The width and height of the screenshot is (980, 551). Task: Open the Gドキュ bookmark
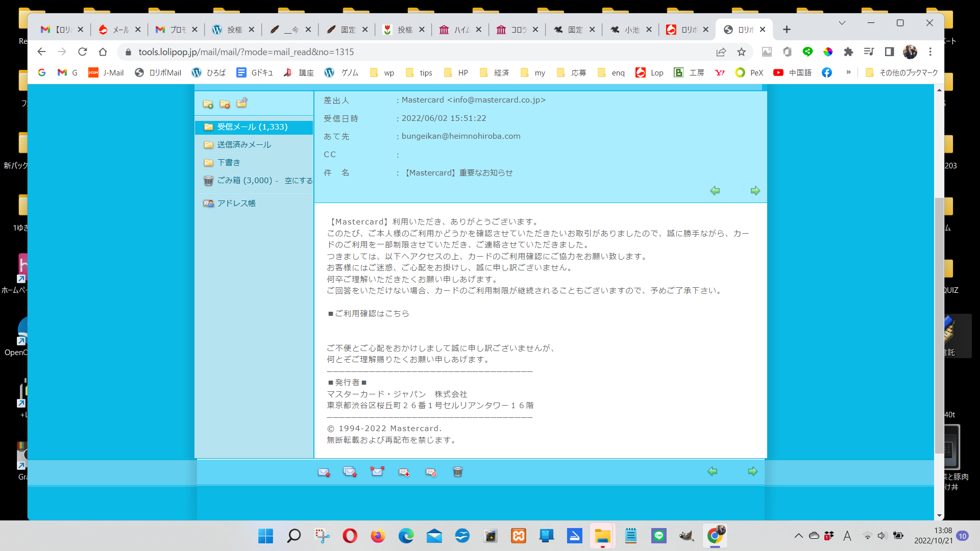[x=255, y=73]
